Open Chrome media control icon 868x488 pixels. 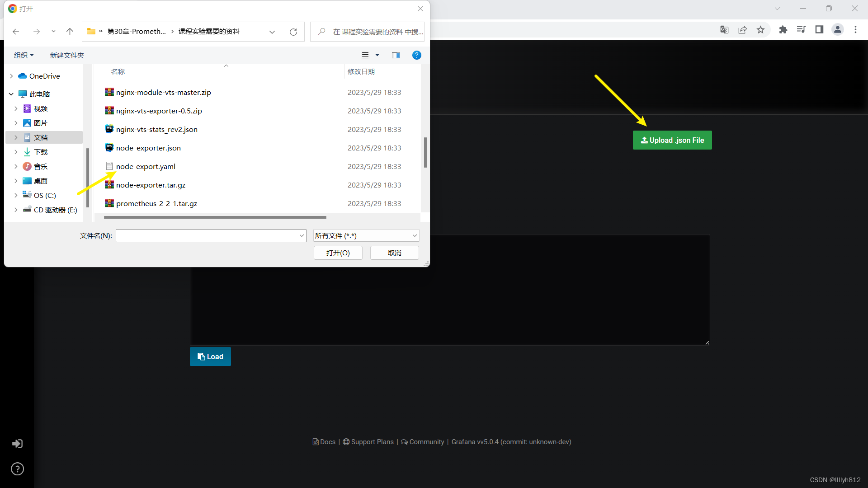point(801,29)
